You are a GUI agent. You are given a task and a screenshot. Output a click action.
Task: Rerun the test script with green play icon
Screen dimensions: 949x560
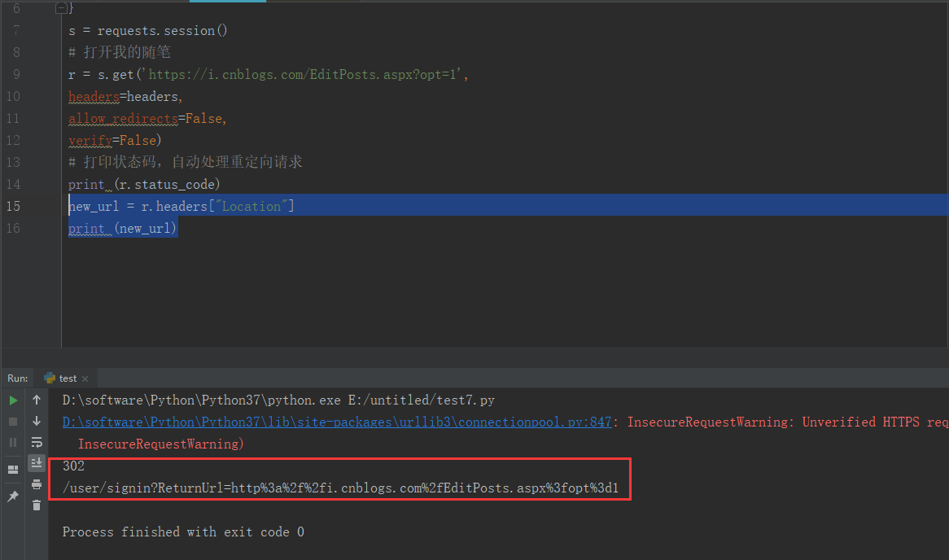coord(13,400)
